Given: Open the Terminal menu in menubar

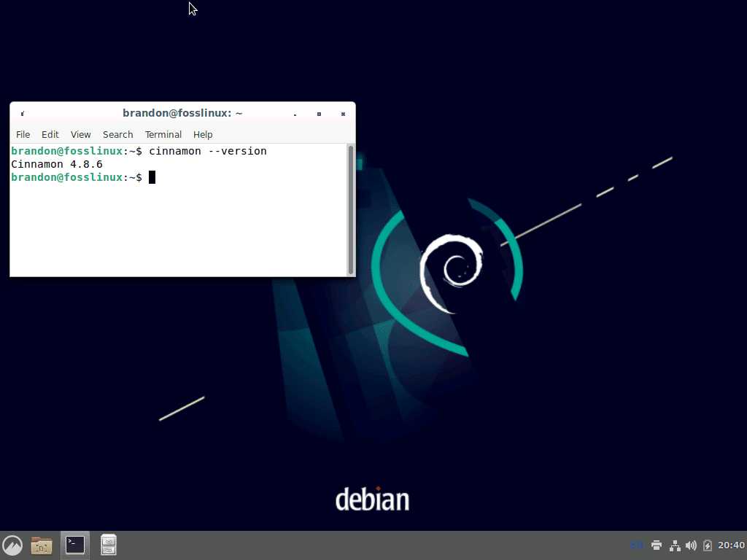Looking at the screenshot, I should (163, 135).
